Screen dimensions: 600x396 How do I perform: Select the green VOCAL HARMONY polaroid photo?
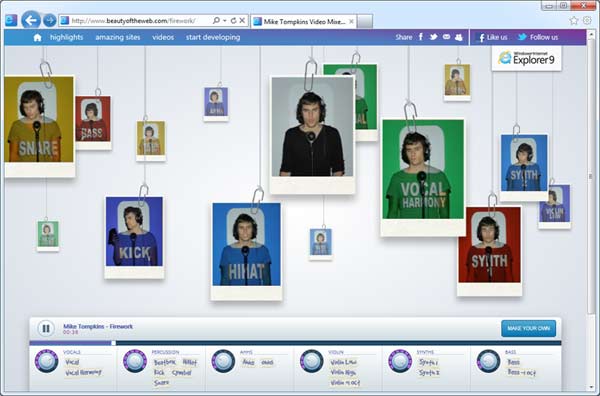tap(423, 178)
